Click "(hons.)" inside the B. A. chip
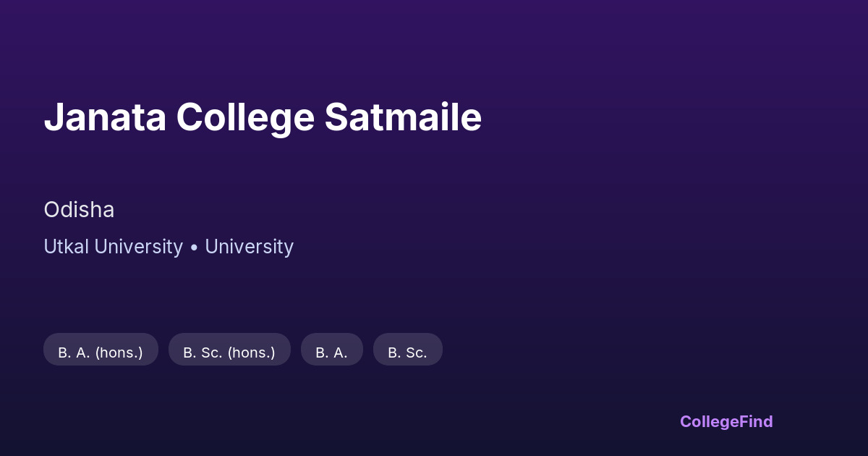This screenshot has width=868, height=456. 119,352
